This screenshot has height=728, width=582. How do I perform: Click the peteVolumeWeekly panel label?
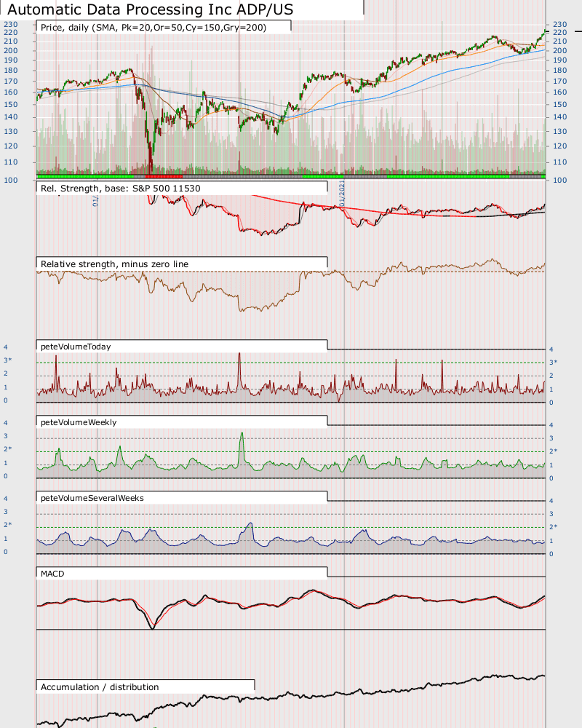click(x=79, y=422)
